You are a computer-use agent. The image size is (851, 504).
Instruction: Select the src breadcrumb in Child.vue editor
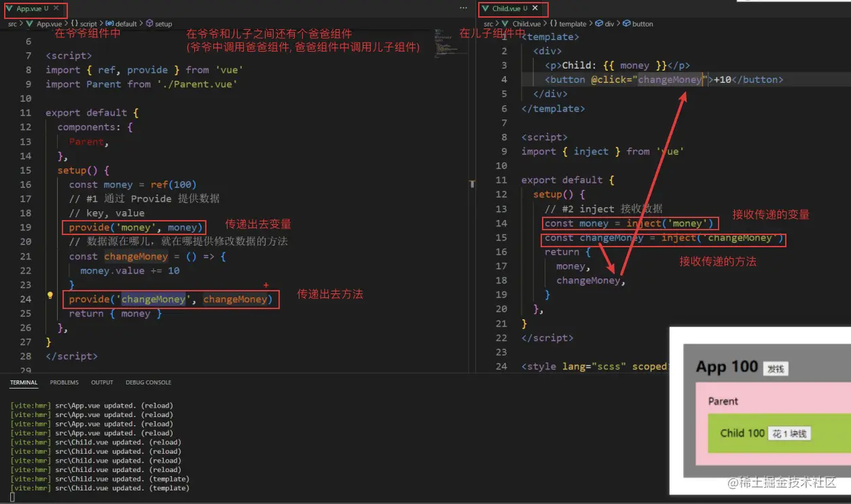click(488, 24)
